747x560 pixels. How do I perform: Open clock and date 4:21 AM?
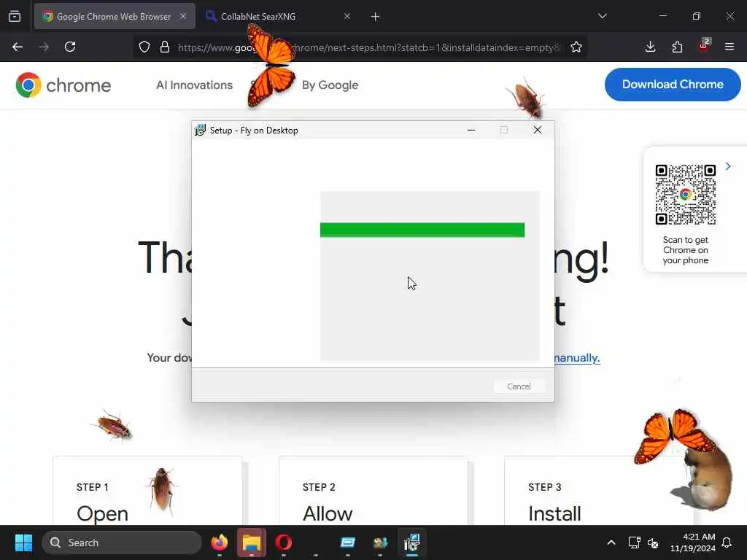point(693,542)
